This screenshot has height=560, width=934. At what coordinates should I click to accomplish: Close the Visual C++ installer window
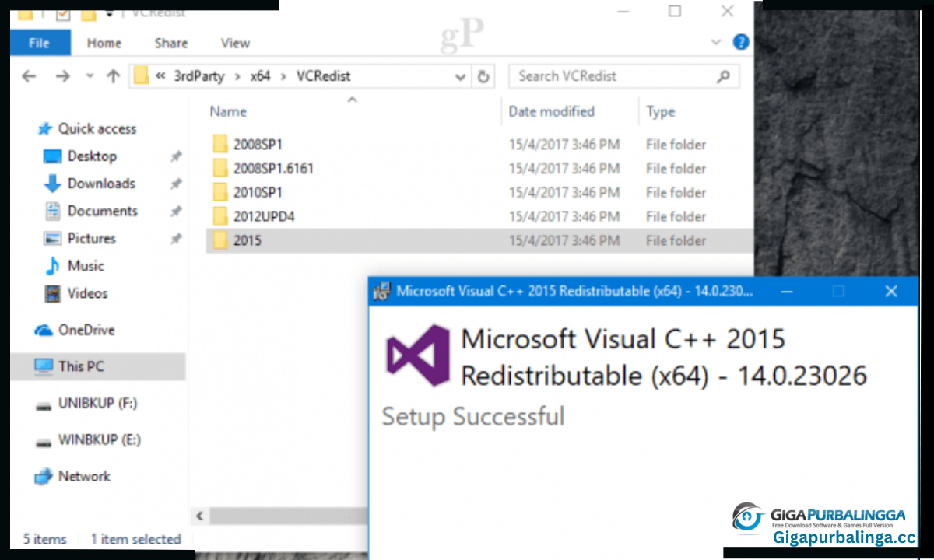(892, 292)
